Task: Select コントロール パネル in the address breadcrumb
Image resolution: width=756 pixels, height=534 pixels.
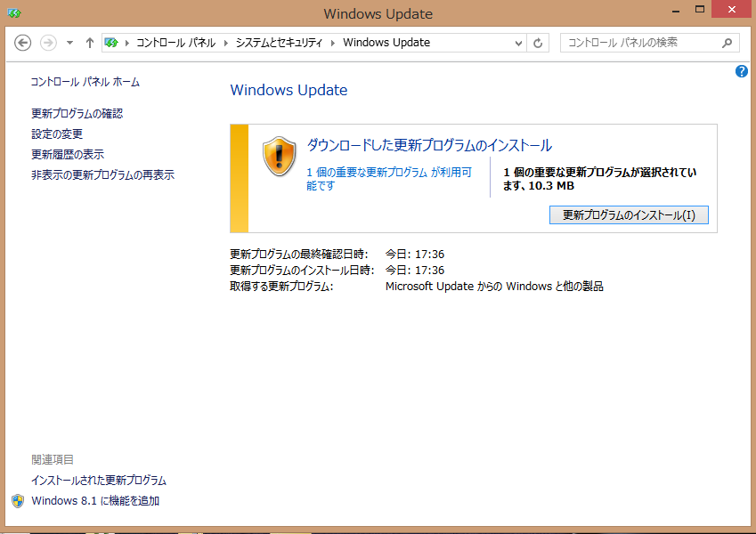Action: [176, 43]
